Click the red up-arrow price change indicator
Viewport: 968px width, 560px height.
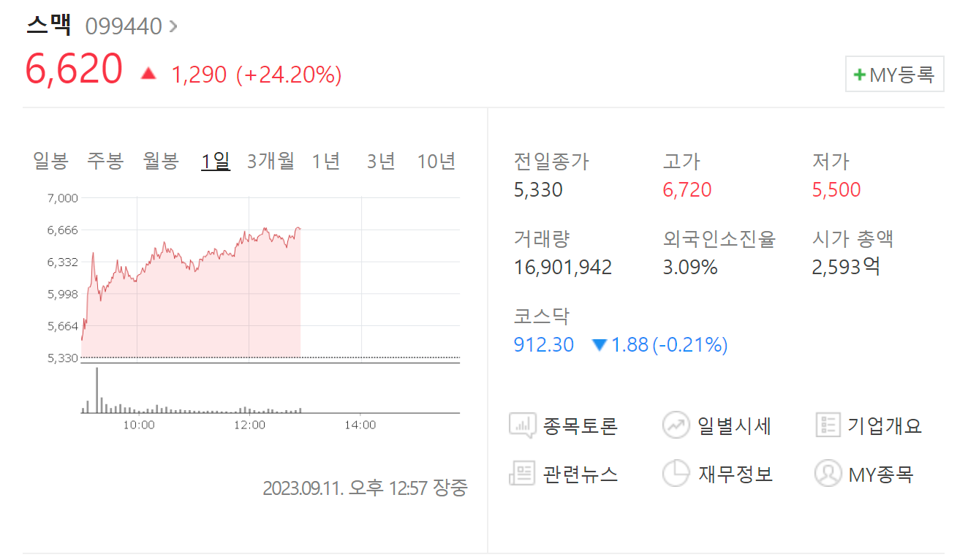pyautogui.click(x=149, y=74)
